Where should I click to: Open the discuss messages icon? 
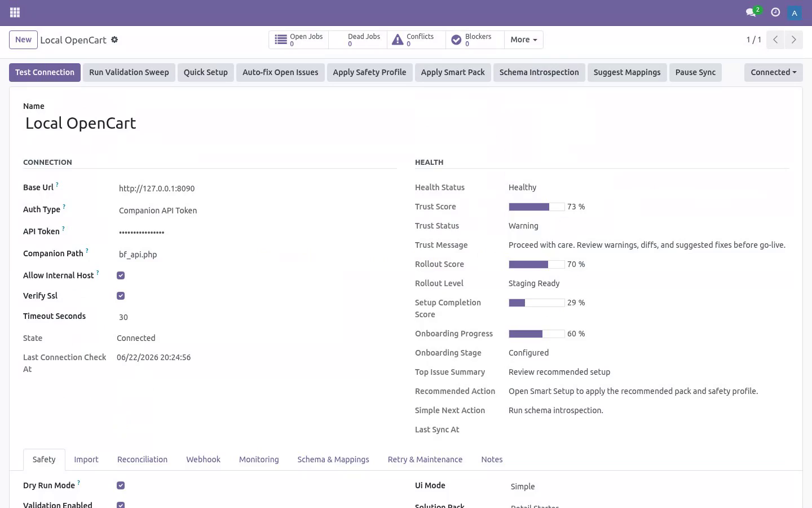tap(751, 12)
